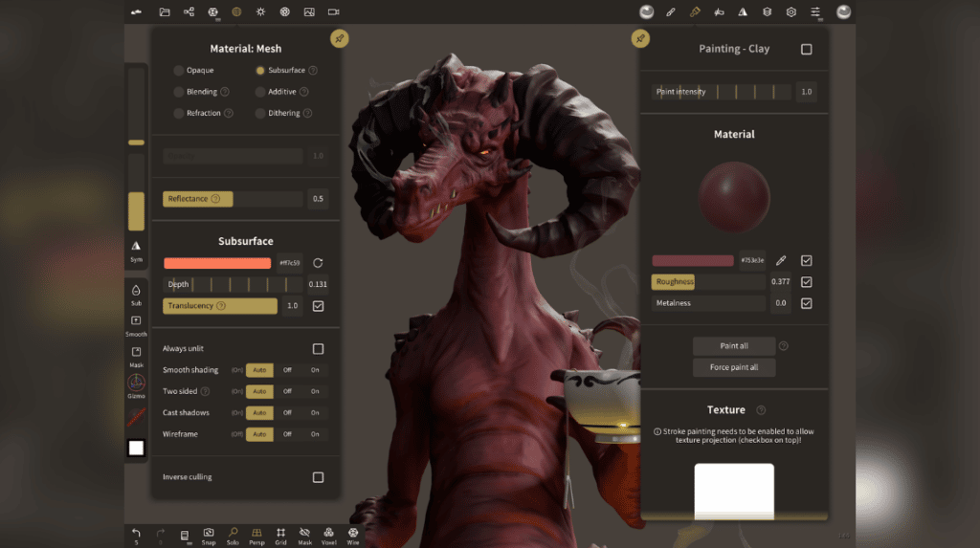Toggle the Sym tool in left sidebar
Image resolution: width=980 pixels, height=548 pixels.
pos(136,252)
